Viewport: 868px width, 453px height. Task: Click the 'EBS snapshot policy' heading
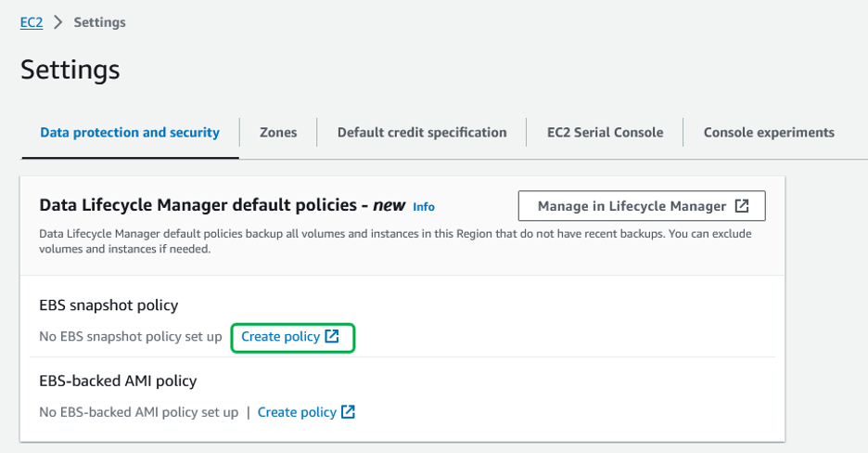coord(108,305)
